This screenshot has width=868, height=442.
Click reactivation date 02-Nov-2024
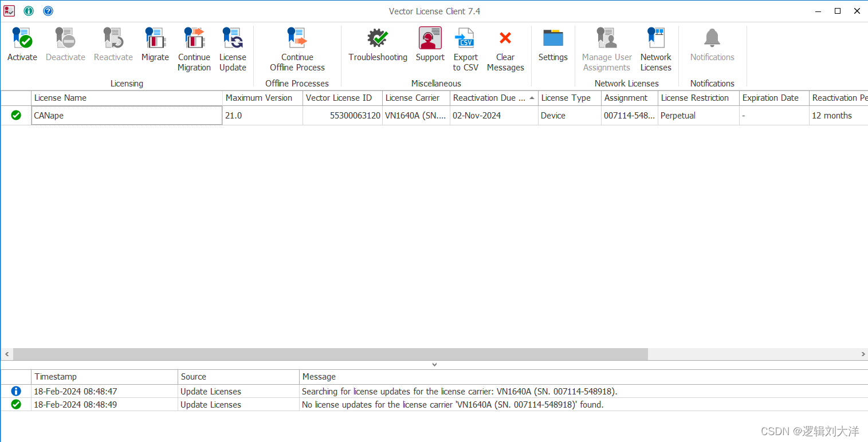tap(494, 116)
